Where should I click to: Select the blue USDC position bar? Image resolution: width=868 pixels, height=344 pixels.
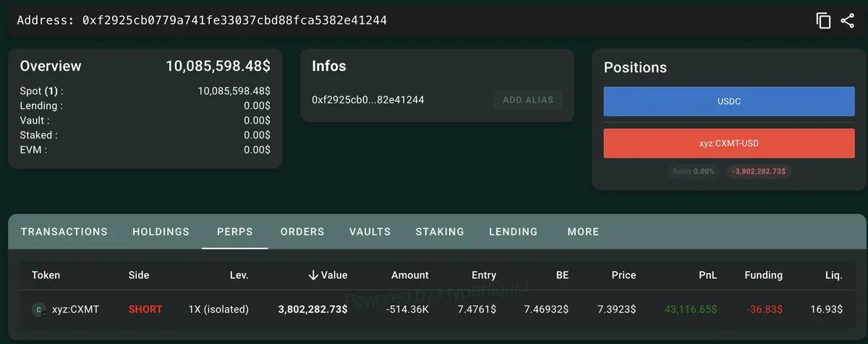tap(729, 102)
